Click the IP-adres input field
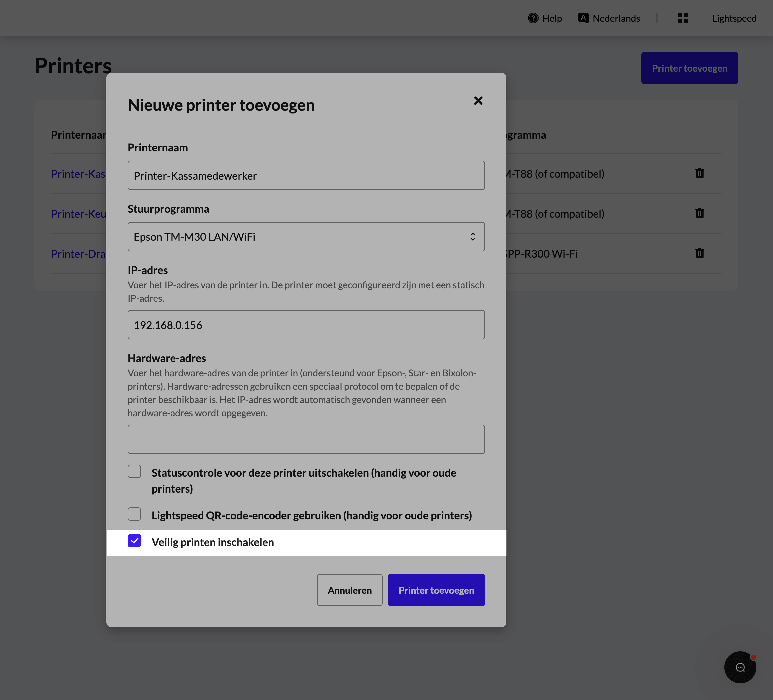Viewport: 773px width, 700px height. [306, 325]
